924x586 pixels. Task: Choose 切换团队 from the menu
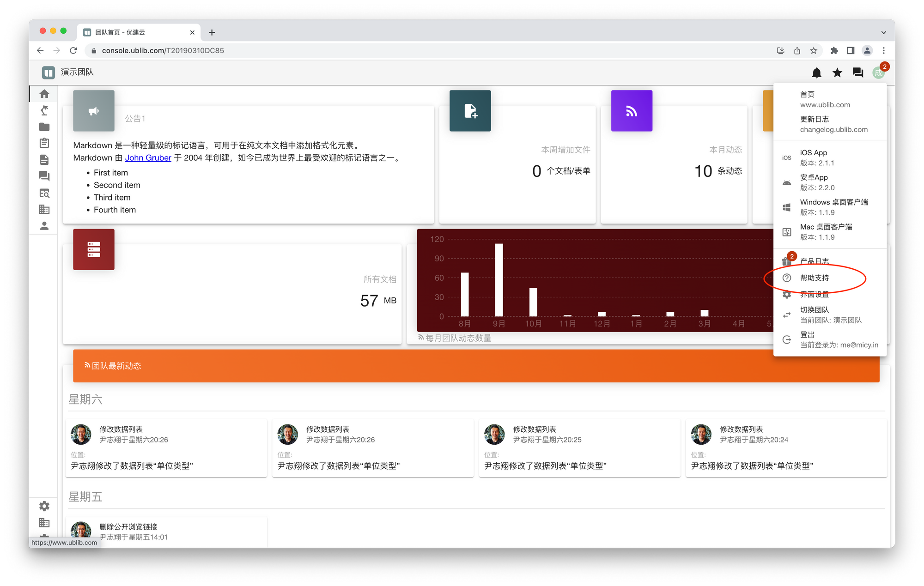coord(814,314)
